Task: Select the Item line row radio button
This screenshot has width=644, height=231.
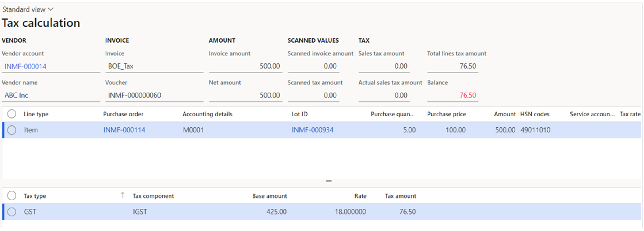Action: coord(12,130)
